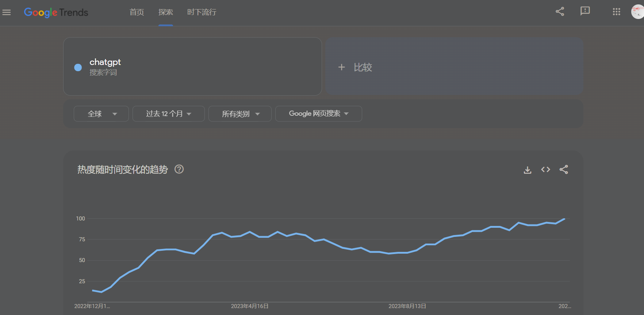Expand the Google 网页搜索 dropdown

tap(318, 114)
